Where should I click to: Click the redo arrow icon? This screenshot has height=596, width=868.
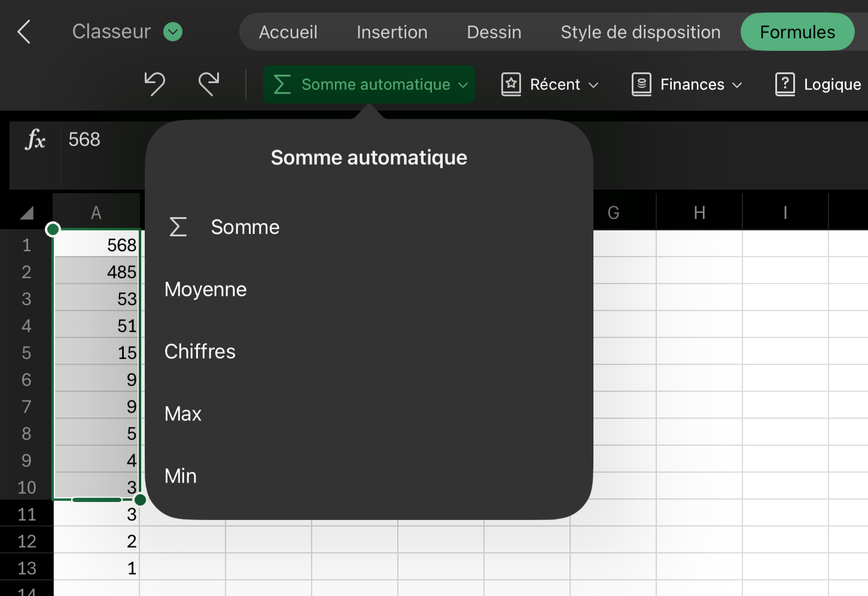(x=209, y=84)
